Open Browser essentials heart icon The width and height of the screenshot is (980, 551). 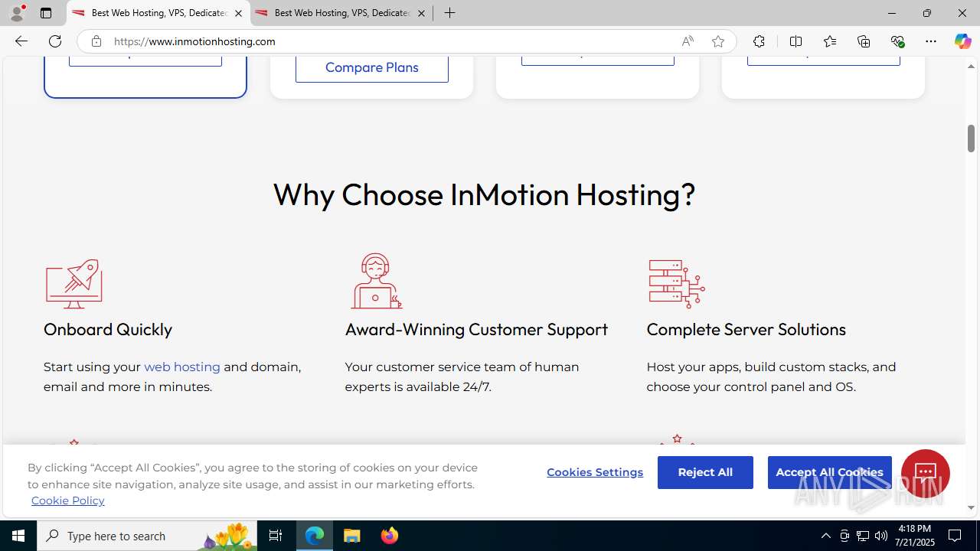click(x=897, y=41)
